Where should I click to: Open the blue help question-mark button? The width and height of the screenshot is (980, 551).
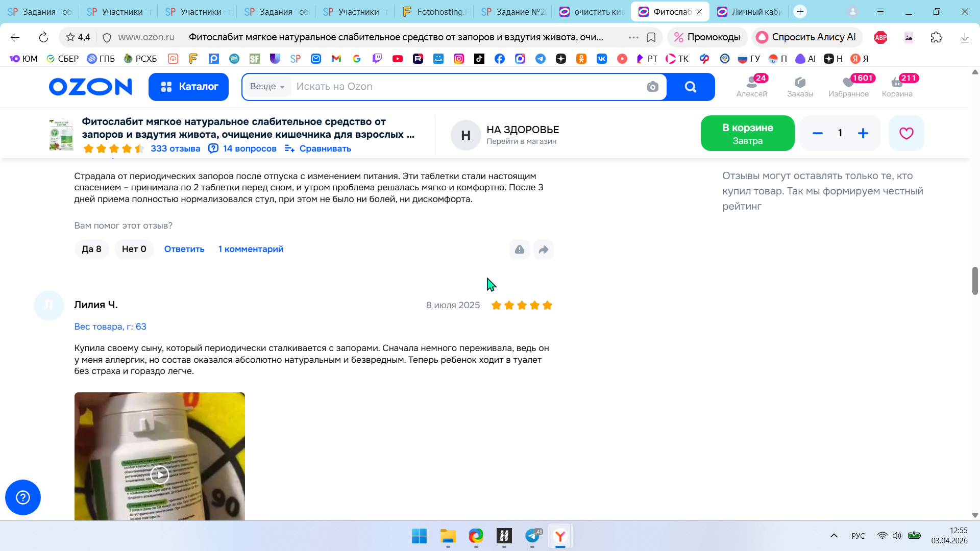(x=23, y=497)
